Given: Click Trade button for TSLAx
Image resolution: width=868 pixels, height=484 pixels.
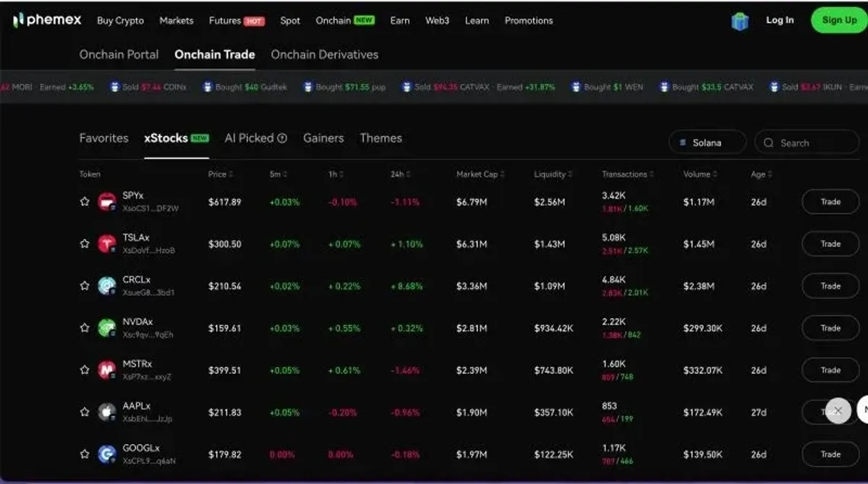Looking at the screenshot, I should click(x=830, y=244).
